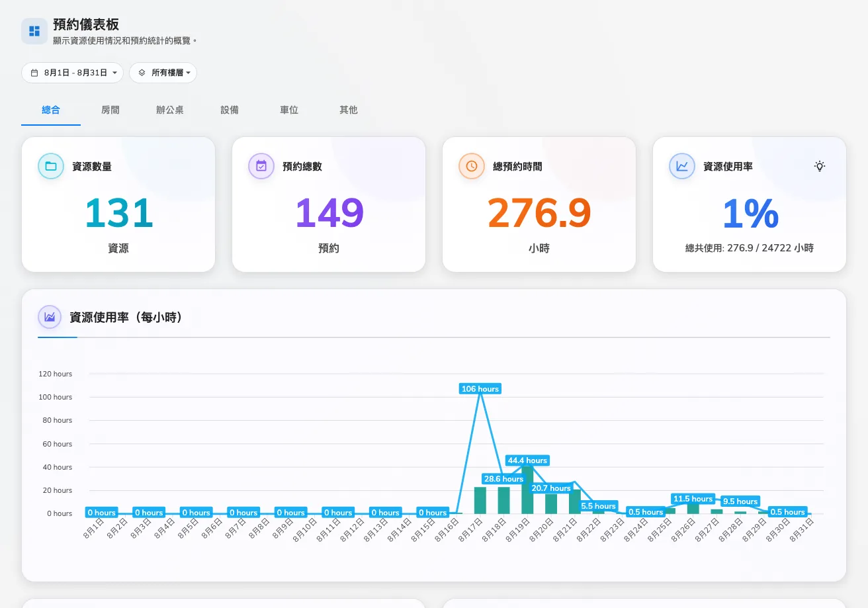The width and height of the screenshot is (868, 608).
Task: Click the folder icon on 資源數量 card
Action: (x=51, y=166)
